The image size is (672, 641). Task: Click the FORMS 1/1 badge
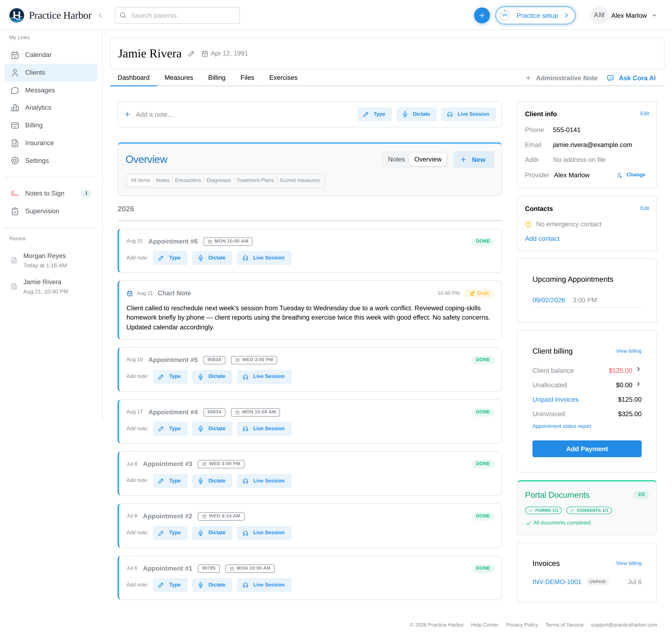[x=543, y=510]
